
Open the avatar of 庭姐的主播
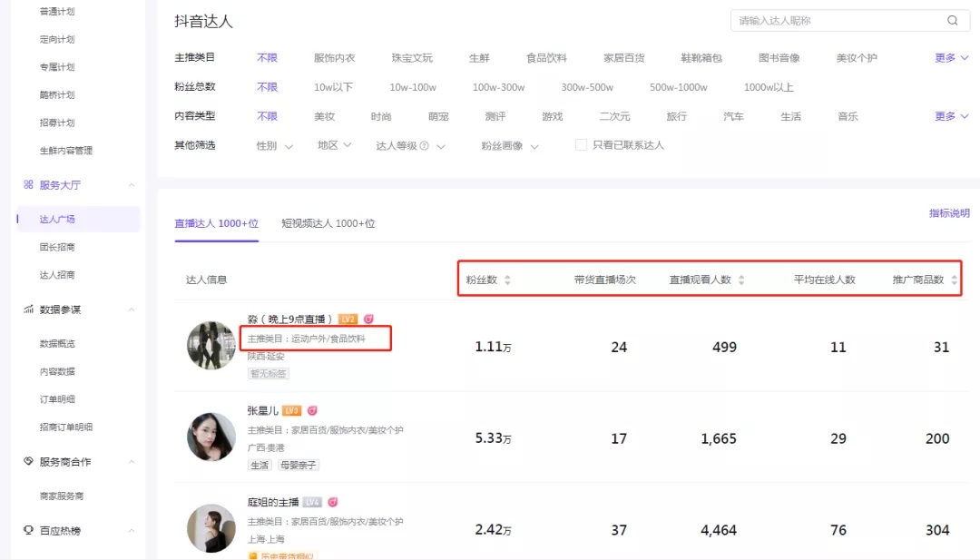[x=211, y=528]
